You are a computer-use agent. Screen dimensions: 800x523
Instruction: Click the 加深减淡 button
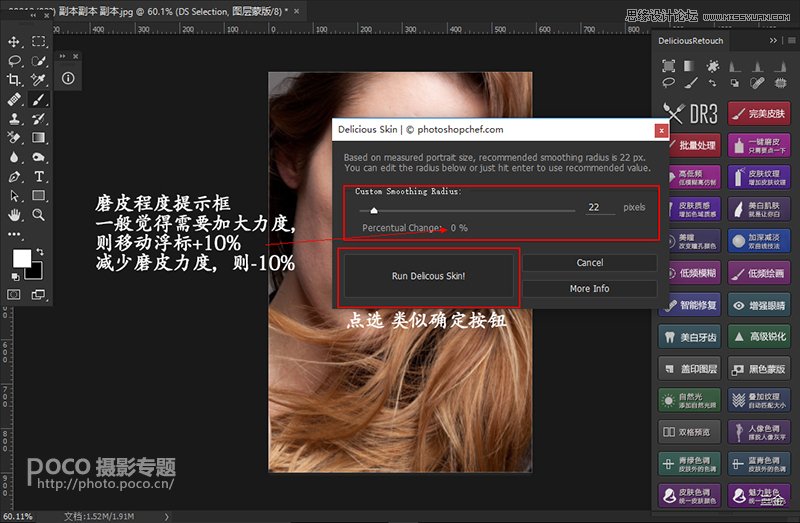click(x=759, y=241)
